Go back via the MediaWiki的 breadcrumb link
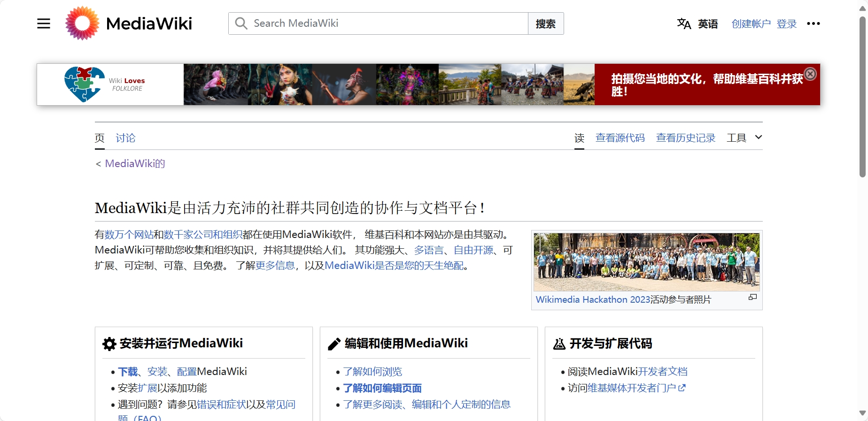The image size is (868, 421). 135,163
